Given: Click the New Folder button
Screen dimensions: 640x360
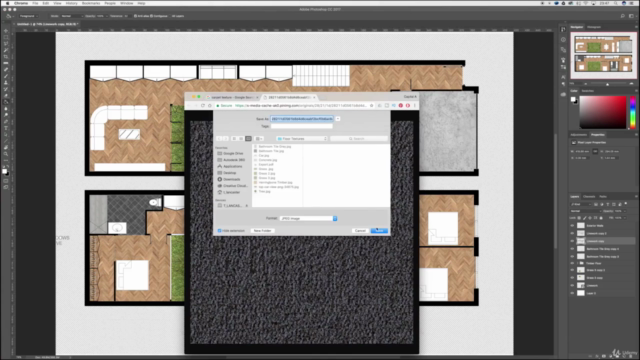Looking at the screenshot, I should 262,231.
